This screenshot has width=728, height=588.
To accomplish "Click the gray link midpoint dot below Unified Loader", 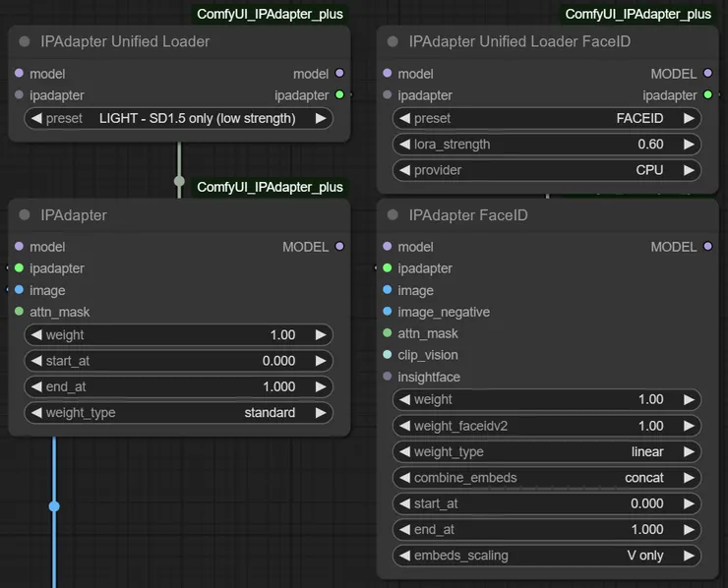I will (179, 181).
